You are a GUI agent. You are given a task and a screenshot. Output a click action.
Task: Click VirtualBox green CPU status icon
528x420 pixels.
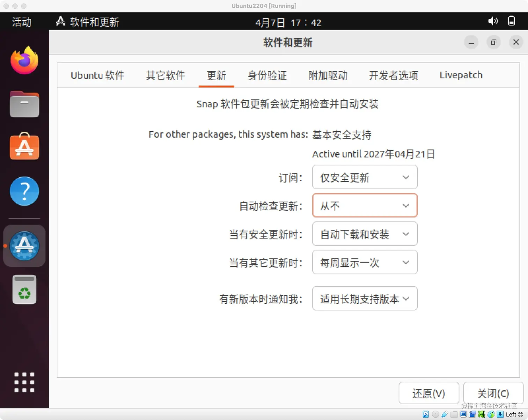click(x=482, y=414)
